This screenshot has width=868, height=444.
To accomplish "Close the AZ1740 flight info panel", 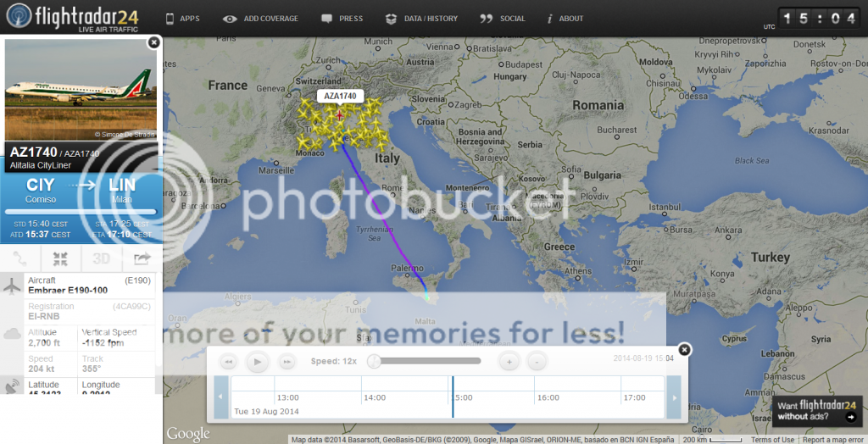I will (x=153, y=42).
